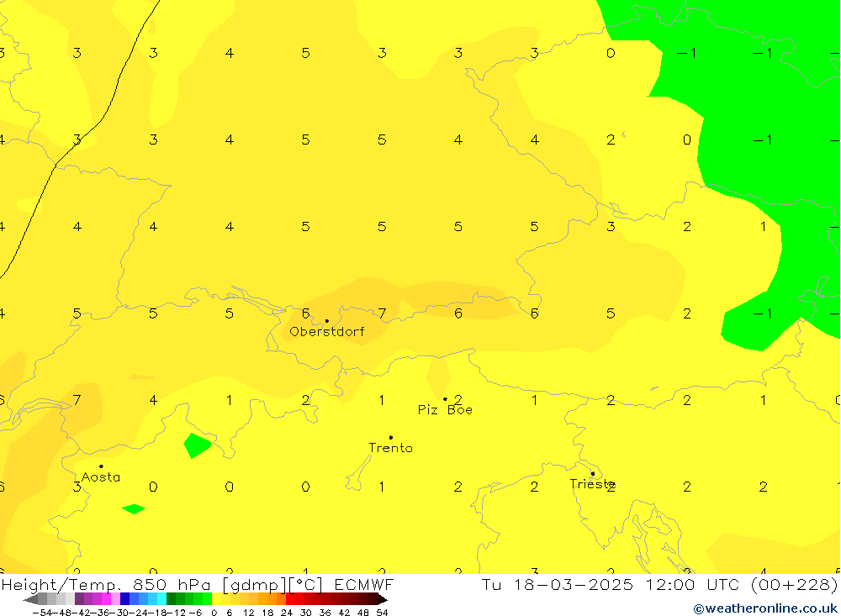This screenshot has width=841, height=616.
Task: Click the -6 scale label
Action: (195, 613)
